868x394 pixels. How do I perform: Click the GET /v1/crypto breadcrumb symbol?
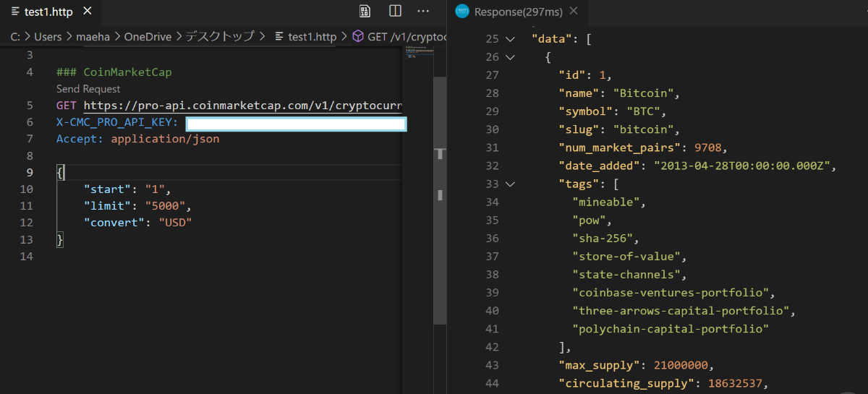pyautogui.click(x=399, y=36)
